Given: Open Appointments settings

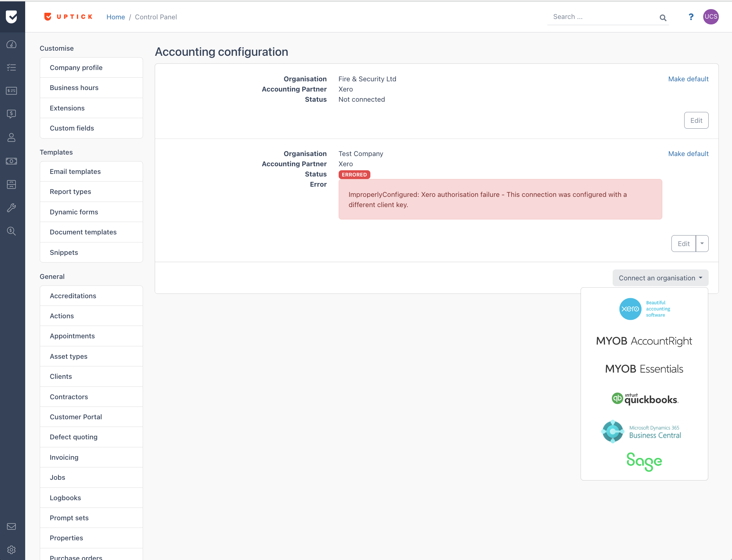Looking at the screenshot, I should pyautogui.click(x=91, y=336).
